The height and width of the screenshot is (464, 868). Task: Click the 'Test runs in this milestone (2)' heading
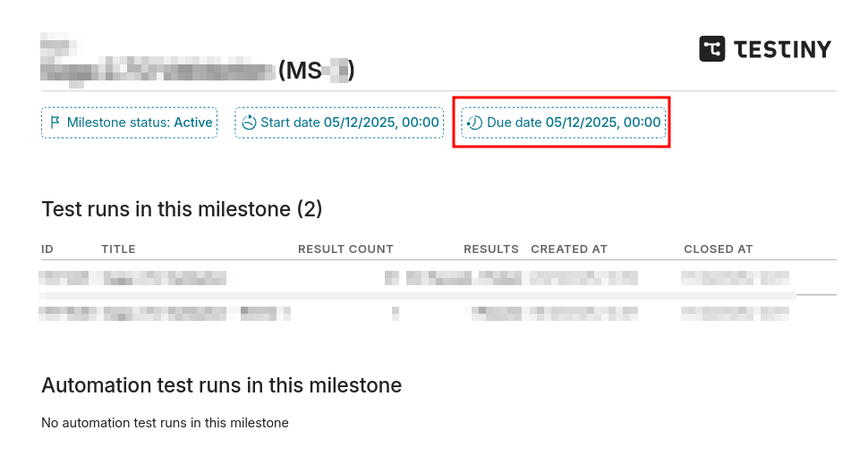pos(182,209)
